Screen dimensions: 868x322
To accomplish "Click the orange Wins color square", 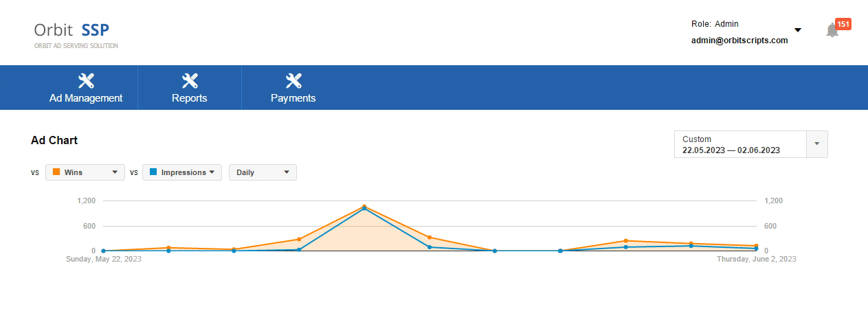I will click(56, 172).
